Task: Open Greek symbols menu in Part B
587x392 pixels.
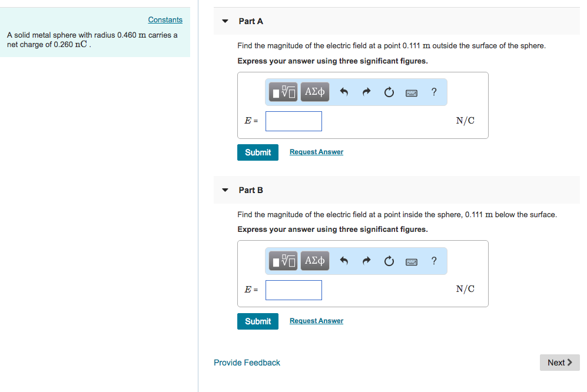Action: [x=315, y=261]
